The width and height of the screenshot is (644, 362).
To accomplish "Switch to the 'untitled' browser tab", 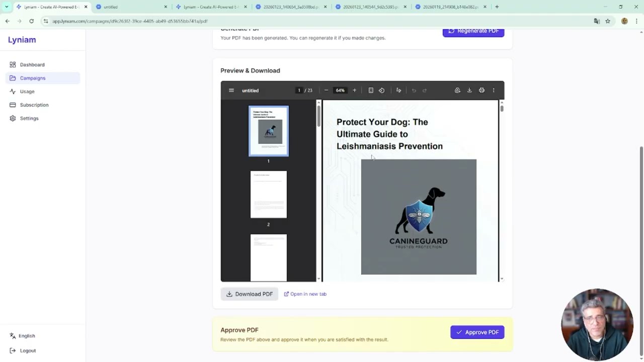I will 131,7.
